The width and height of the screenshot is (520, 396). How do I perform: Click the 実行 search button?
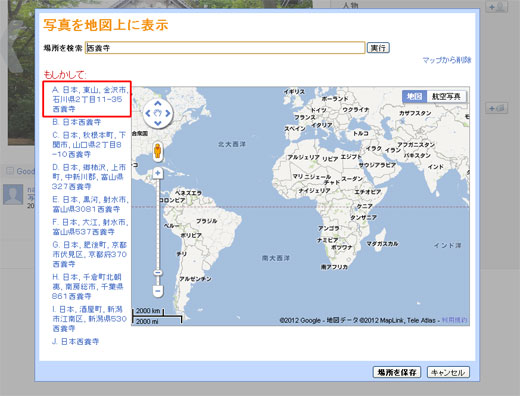[378, 48]
